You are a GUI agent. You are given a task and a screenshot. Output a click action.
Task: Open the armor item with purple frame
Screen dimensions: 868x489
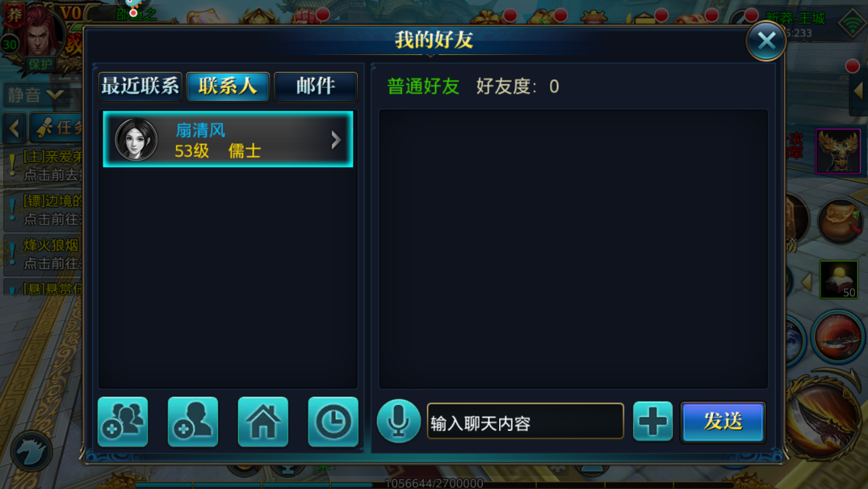[839, 151]
